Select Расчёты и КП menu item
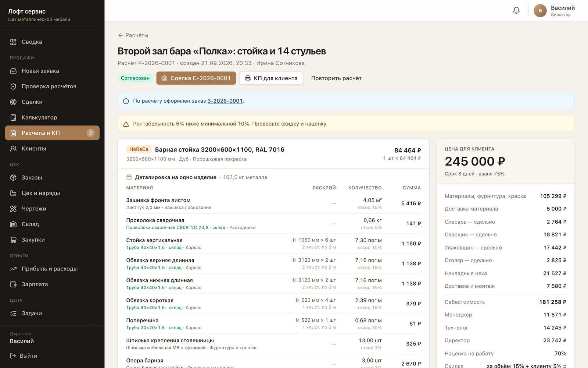 tap(52, 133)
